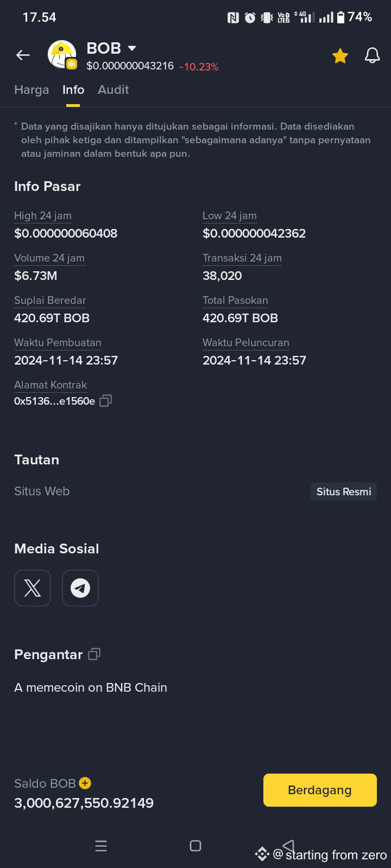Go back using the arrow icon

point(23,55)
